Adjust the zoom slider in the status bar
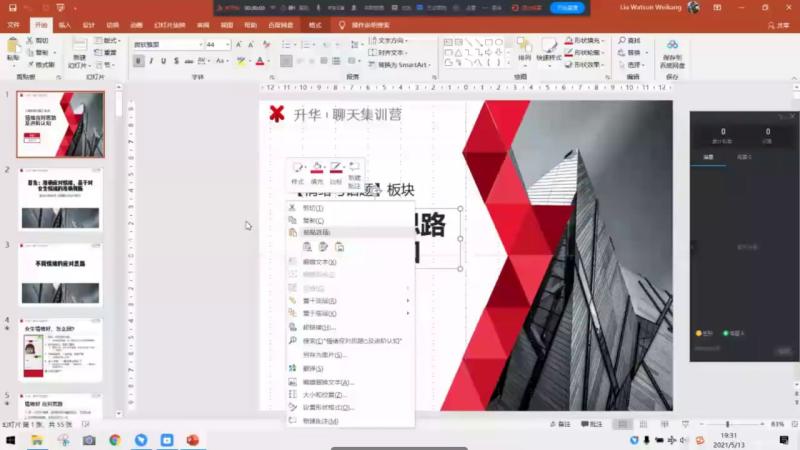Viewport: 800px width, 450px height. [x=728, y=424]
